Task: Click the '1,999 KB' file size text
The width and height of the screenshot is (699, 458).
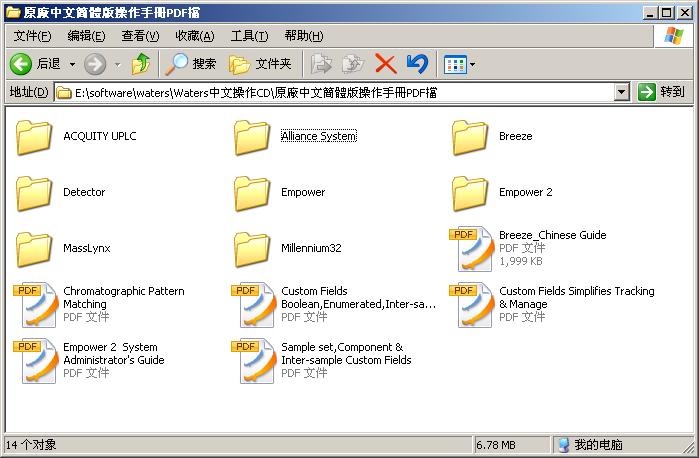Action: (x=521, y=261)
